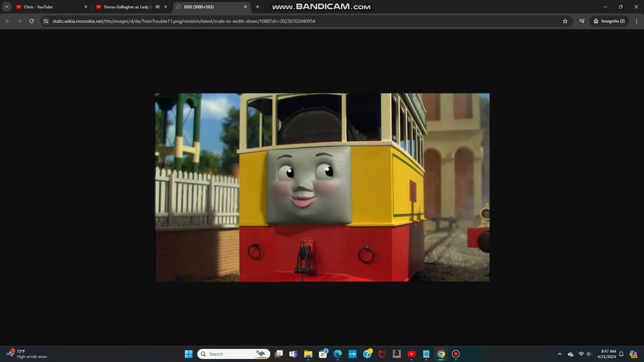Launch Microsoft Teams from the taskbar

click(293, 354)
